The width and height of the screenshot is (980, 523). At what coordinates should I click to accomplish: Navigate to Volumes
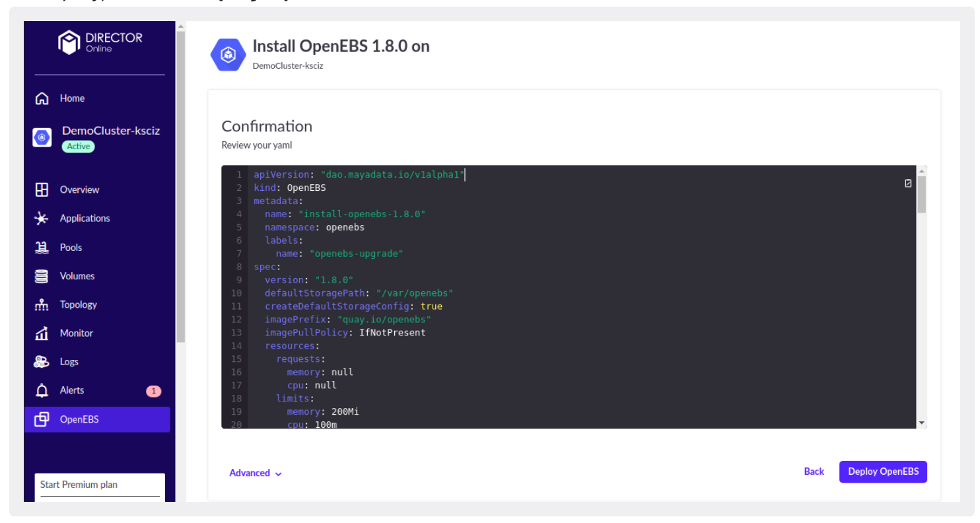click(77, 276)
